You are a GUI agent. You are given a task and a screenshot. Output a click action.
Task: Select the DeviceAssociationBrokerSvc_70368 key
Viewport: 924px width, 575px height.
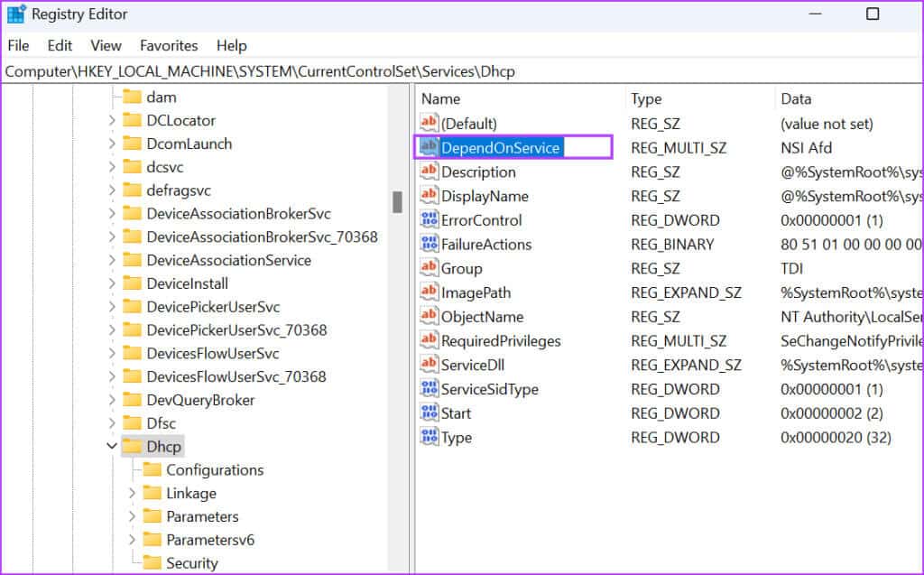click(263, 236)
